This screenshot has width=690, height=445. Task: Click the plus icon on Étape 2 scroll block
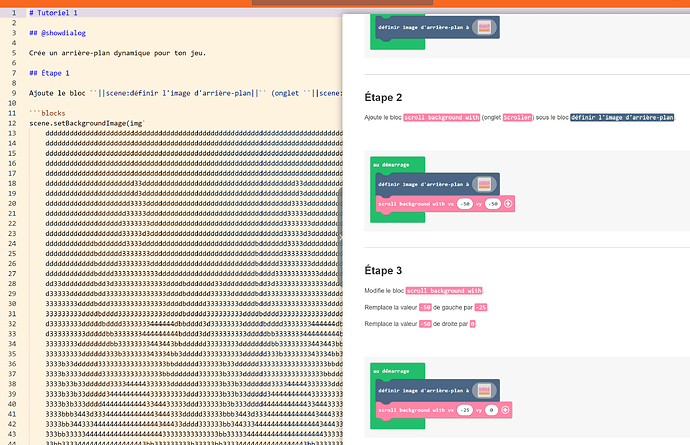(x=508, y=204)
